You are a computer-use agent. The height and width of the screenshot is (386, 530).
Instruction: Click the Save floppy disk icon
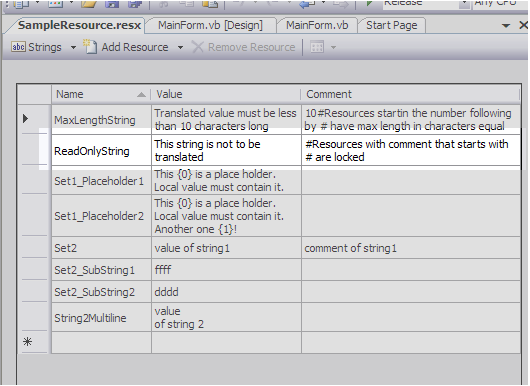click(112, 3)
